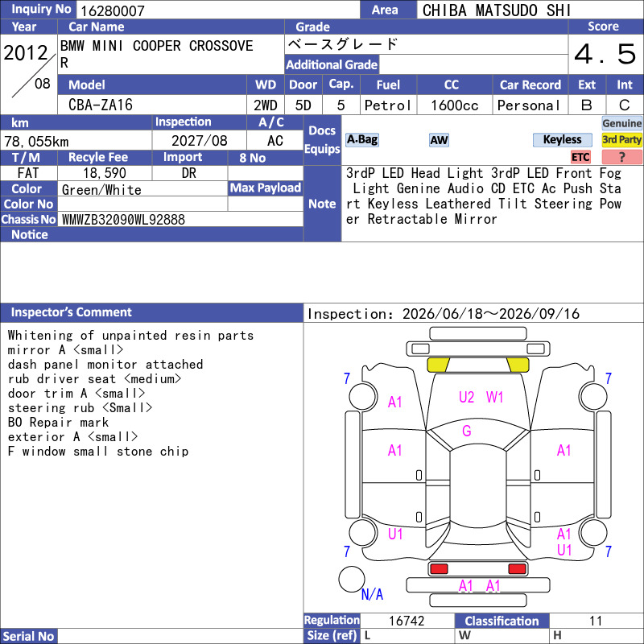Image resolution: width=644 pixels, height=644 pixels.
Task: Click the WD value 2WD
Action: pos(266,105)
